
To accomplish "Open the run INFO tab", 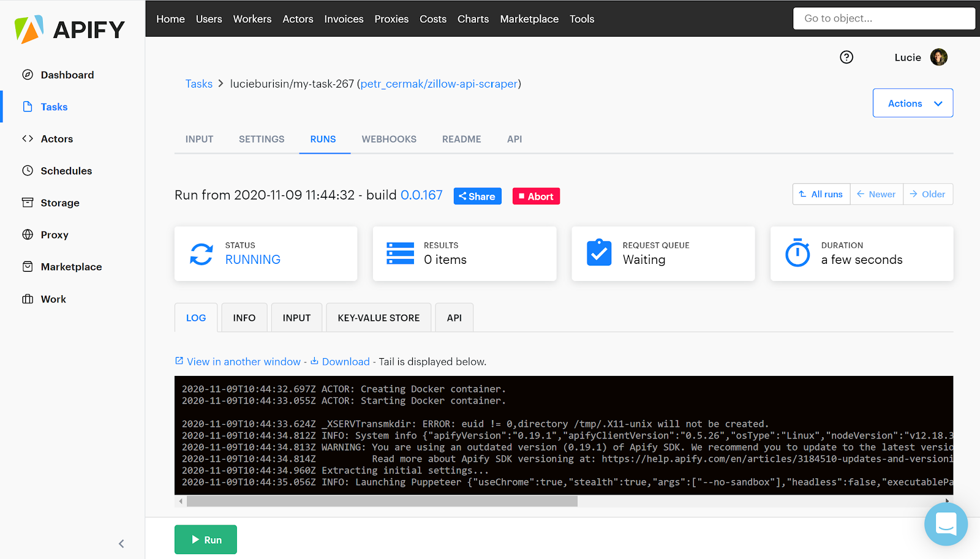I will coord(244,318).
